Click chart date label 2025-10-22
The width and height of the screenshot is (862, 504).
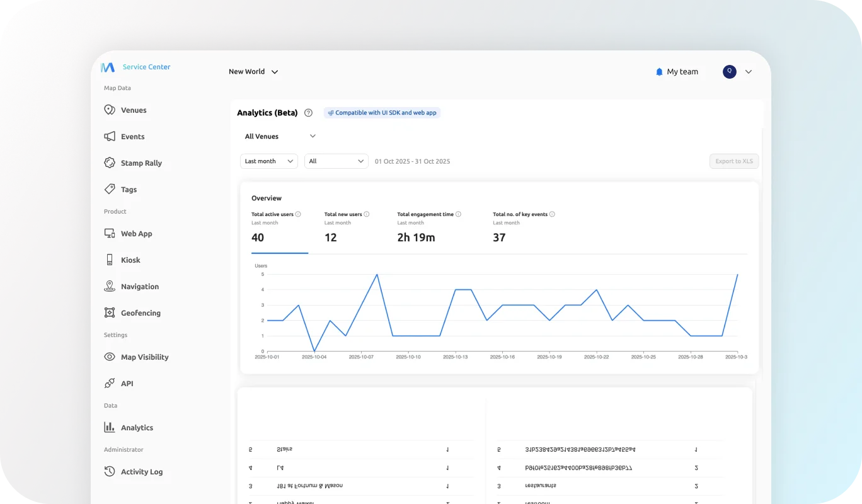(596, 357)
